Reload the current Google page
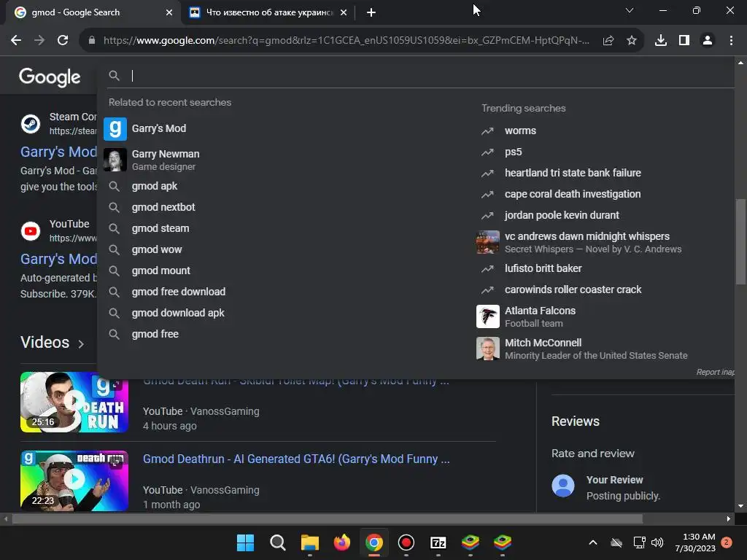 pos(63,41)
